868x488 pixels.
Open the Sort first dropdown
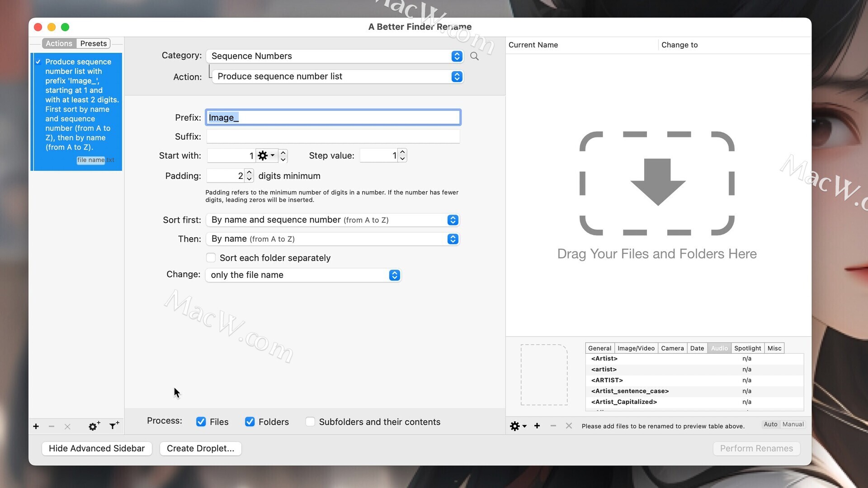(332, 220)
